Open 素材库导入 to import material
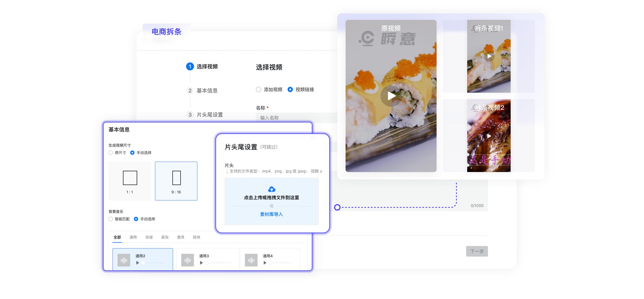Image resolution: width=644 pixels, height=299 pixels. 271,214
